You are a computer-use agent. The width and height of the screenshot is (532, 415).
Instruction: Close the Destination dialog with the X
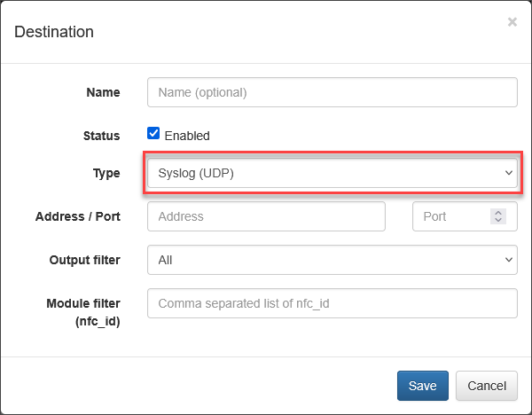(x=512, y=22)
